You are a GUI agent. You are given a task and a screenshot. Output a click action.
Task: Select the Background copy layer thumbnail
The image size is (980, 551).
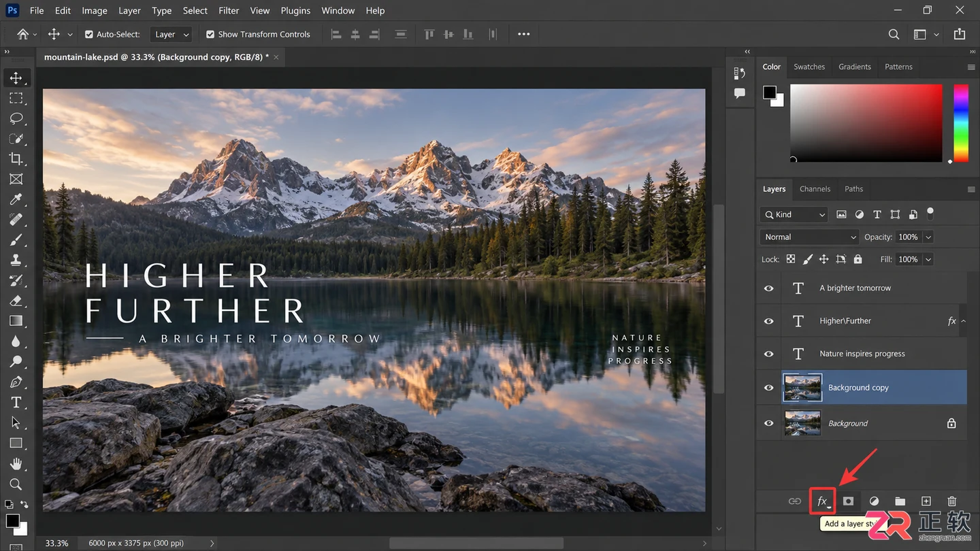coord(802,388)
